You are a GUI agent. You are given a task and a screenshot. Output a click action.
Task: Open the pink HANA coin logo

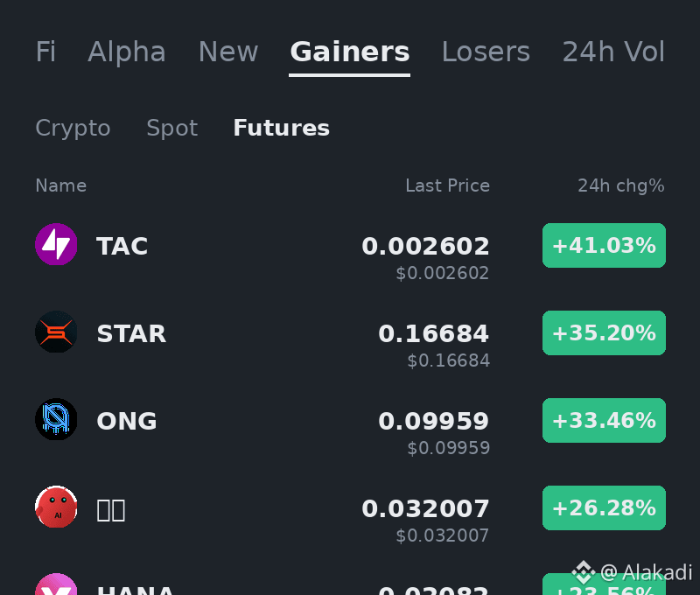coord(56,584)
